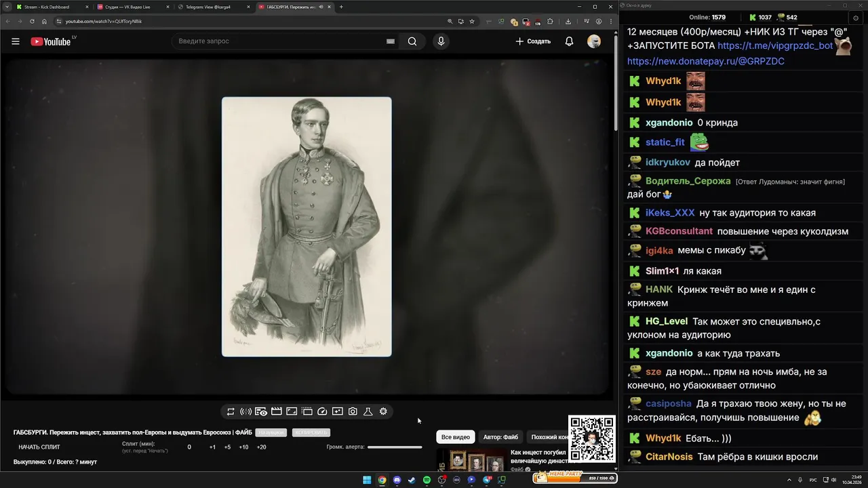The width and height of the screenshot is (868, 488).
Task: Click the Online: 1579 viewer counter
Action: (x=707, y=18)
